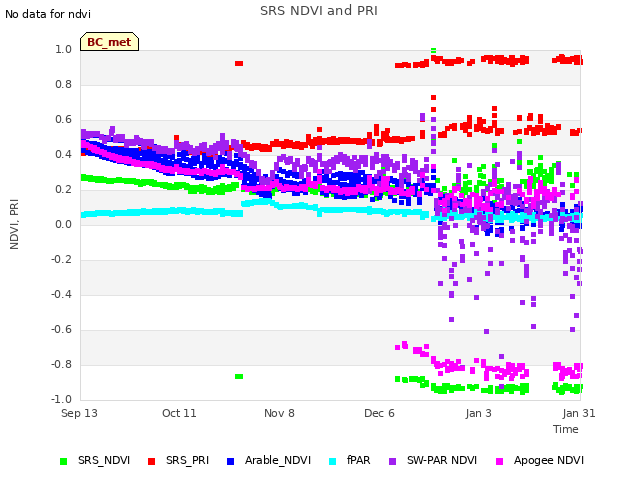
Task: Select the SRS_NDVI legend label
Action: pos(104,460)
